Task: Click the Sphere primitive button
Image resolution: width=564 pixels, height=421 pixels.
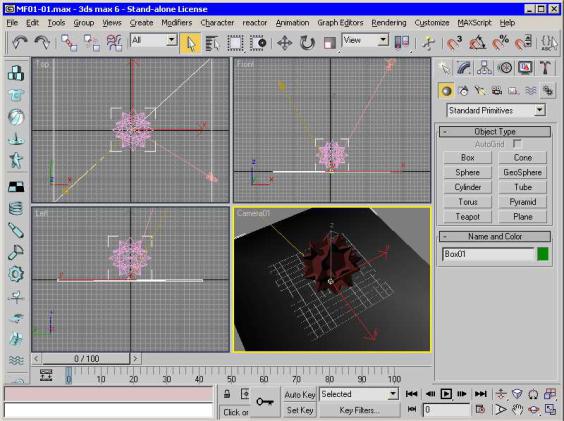Action: click(x=467, y=172)
